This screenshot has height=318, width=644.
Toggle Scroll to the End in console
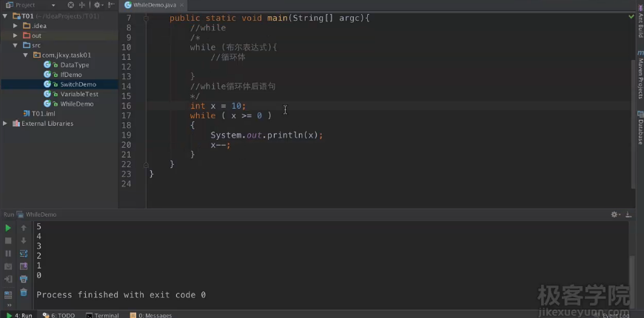pos(24,267)
